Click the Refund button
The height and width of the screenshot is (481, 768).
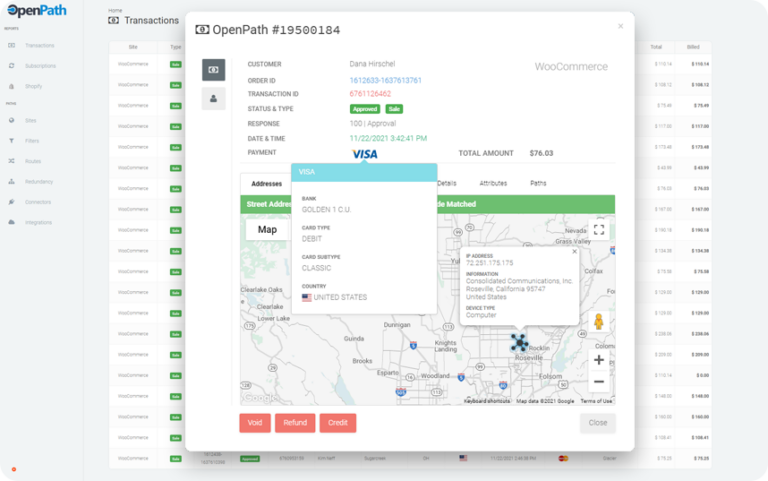point(295,423)
